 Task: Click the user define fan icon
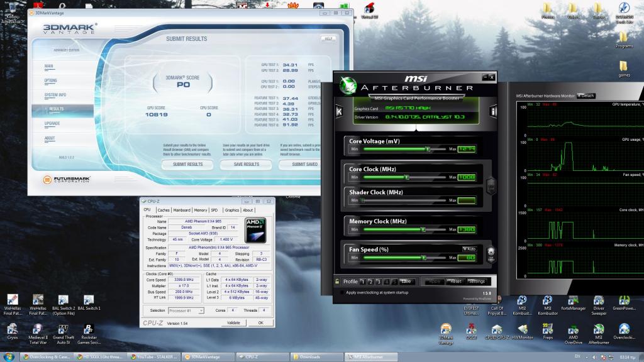point(491,255)
